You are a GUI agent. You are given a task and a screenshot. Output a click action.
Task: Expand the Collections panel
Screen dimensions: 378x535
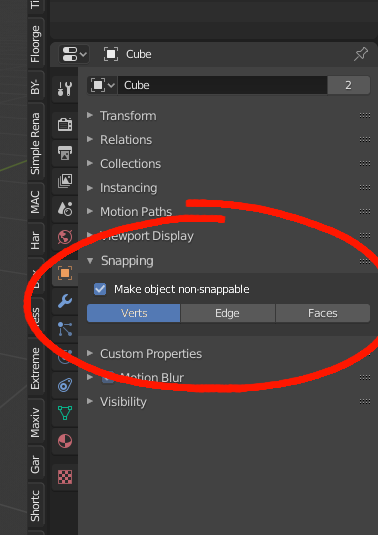pyautogui.click(x=124, y=164)
